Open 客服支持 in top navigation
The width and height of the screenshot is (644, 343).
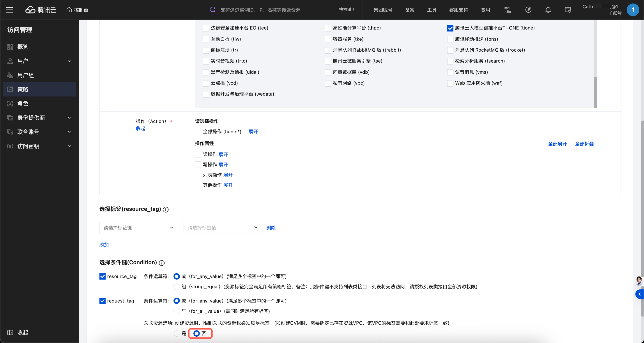(458, 10)
